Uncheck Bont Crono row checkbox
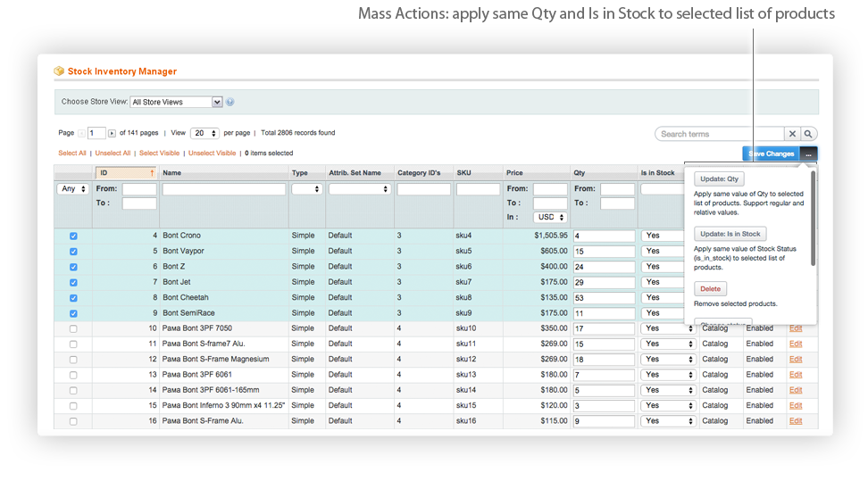868x481 pixels. [x=73, y=236]
